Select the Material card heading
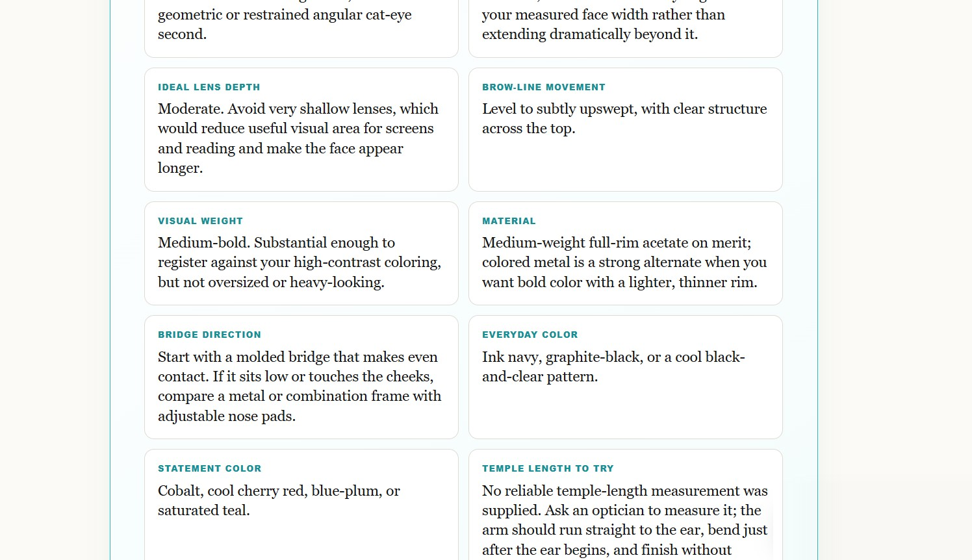 point(509,221)
